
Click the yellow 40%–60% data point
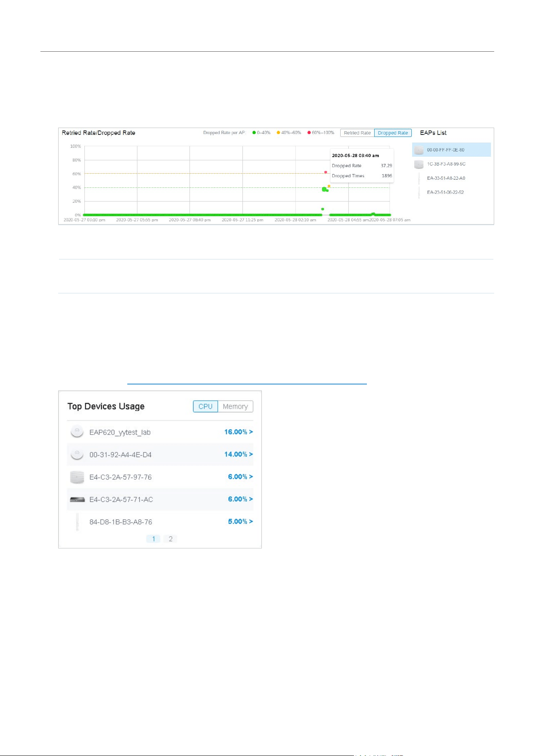[x=329, y=186]
